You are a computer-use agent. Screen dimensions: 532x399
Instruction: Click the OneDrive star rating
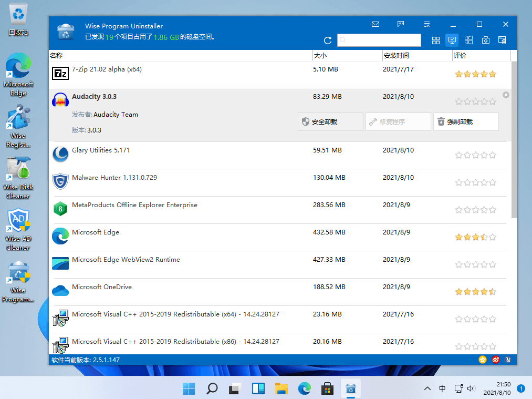click(476, 292)
